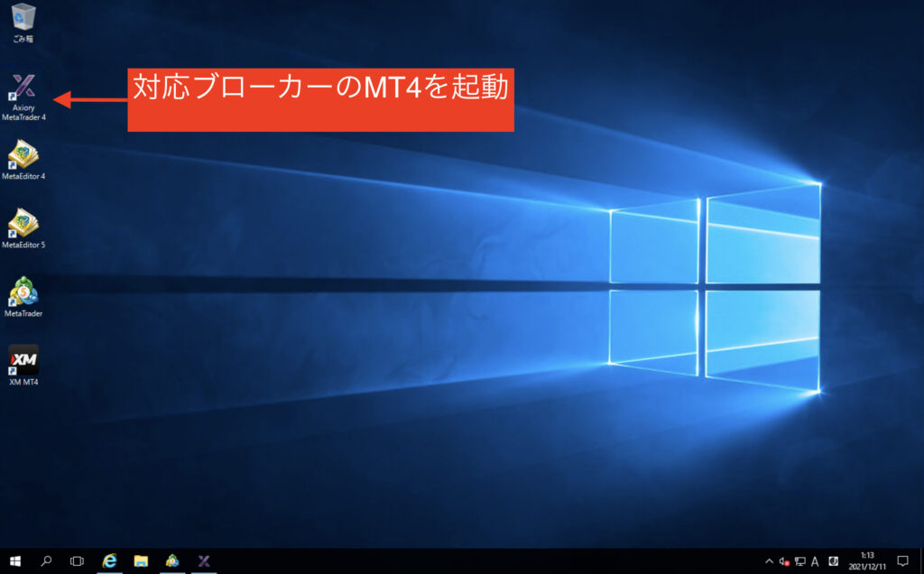
Task: Switch to Axiory MT4 in the taskbar
Action: tap(204, 560)
